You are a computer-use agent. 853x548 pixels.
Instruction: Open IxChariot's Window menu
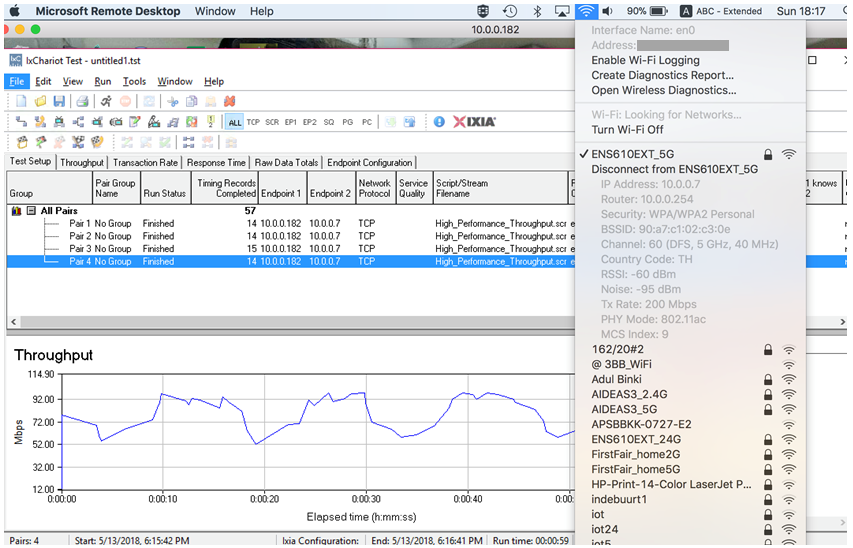pyautogui.click(x=175, y=81)
